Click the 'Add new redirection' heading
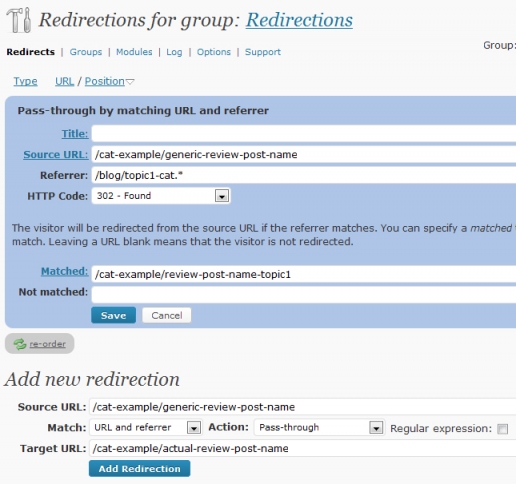The width and height of the screenshot is (516, 484). click(x=92, y=379)
